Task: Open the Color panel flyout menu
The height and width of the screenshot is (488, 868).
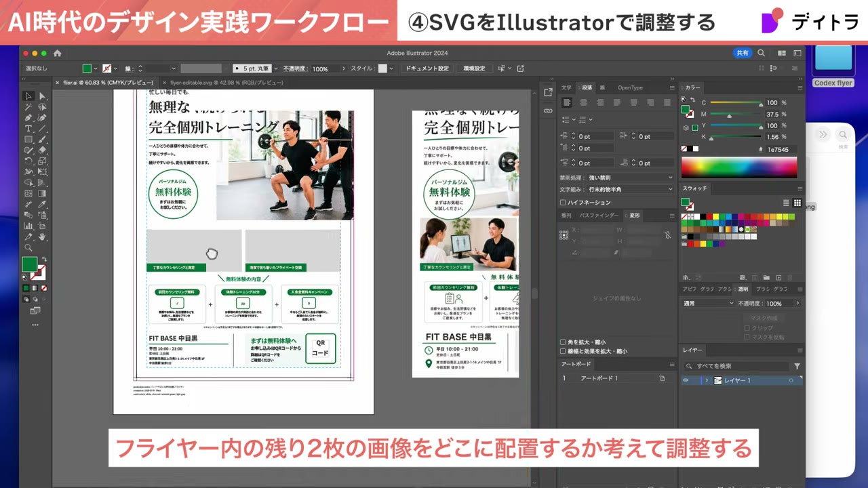Action: pyautogui.click(x=800, y=87)
